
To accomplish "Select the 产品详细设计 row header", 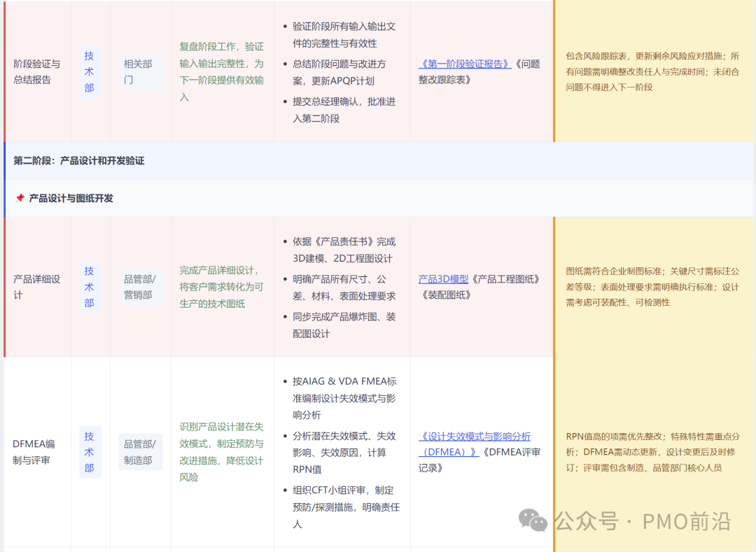I will [x=36, y=286].
